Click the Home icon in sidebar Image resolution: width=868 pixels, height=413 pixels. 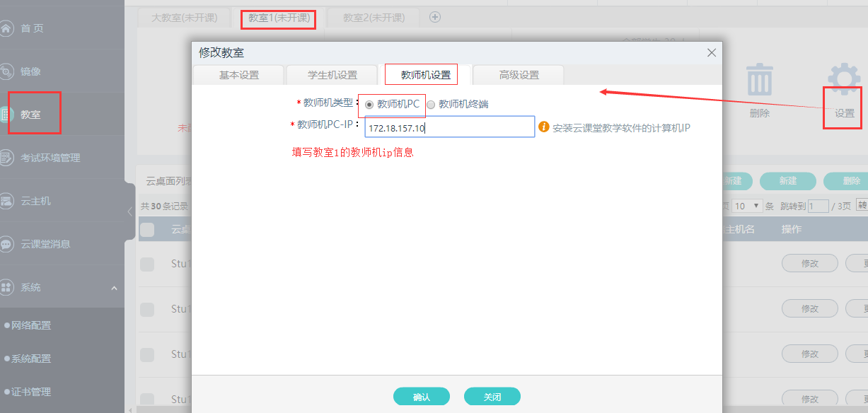pyautogui.click(x=6, y=28)
